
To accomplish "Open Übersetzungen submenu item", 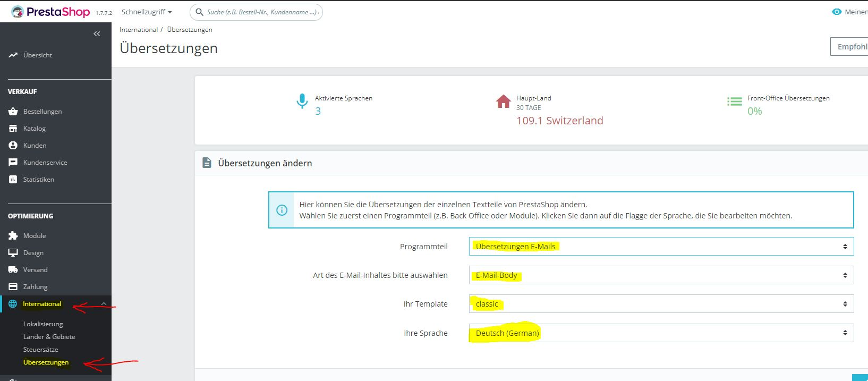I will click(x=46, y=362).
